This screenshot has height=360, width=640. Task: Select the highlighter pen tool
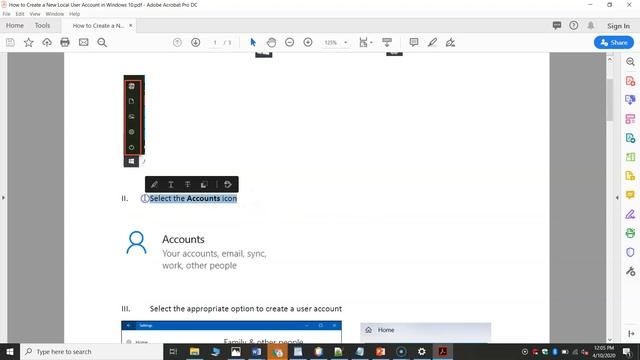pyautogui.click(x=432, y=42)
